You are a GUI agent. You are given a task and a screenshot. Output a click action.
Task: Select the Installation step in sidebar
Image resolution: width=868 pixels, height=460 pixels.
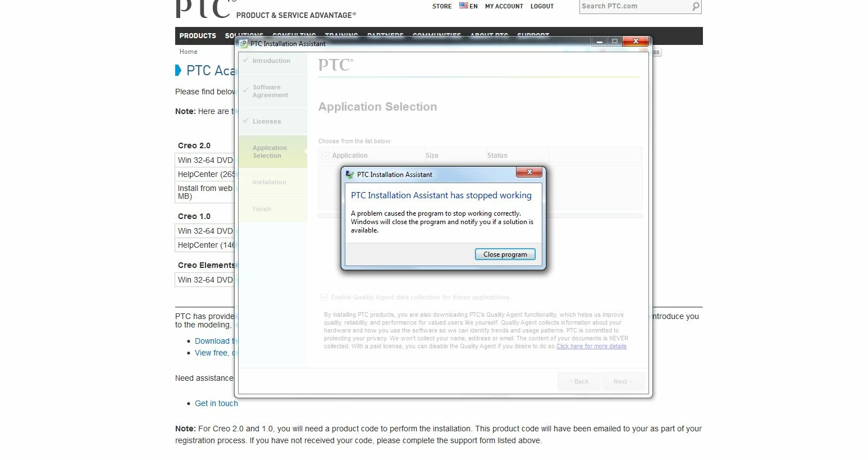pyautogui.click(x=272, y=182)
